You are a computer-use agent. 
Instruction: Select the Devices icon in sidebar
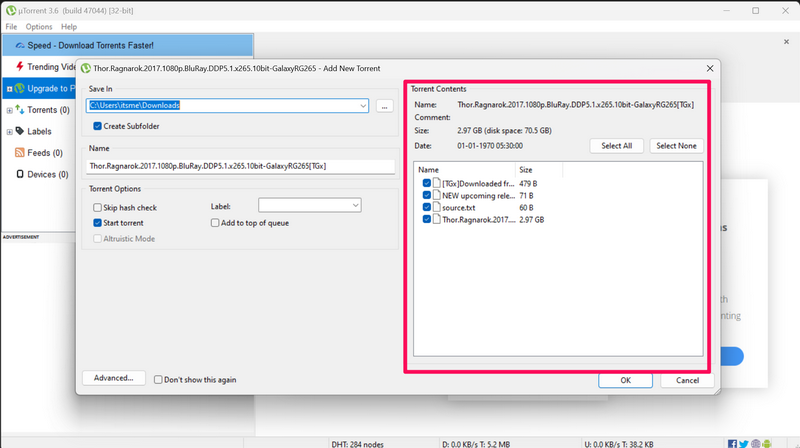19,175
